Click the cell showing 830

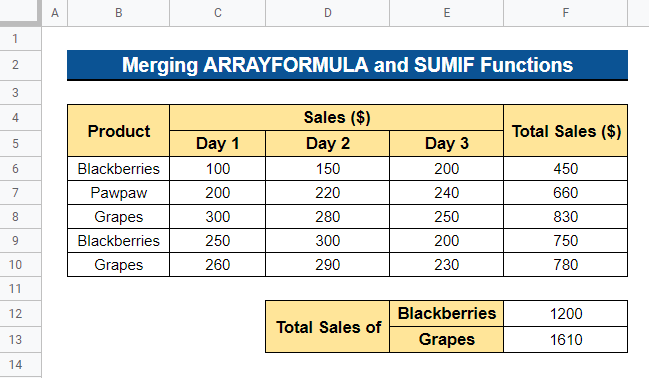[565, 217]
